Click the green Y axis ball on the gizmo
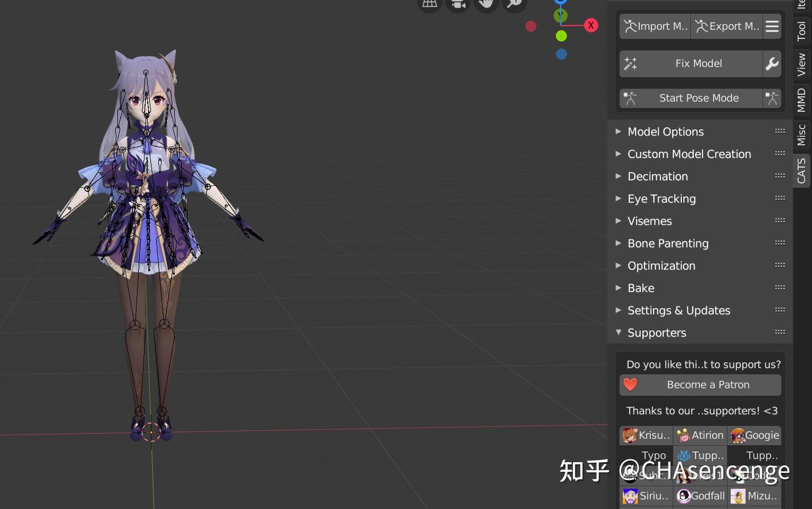812x509 pixels. pos(561,15)
